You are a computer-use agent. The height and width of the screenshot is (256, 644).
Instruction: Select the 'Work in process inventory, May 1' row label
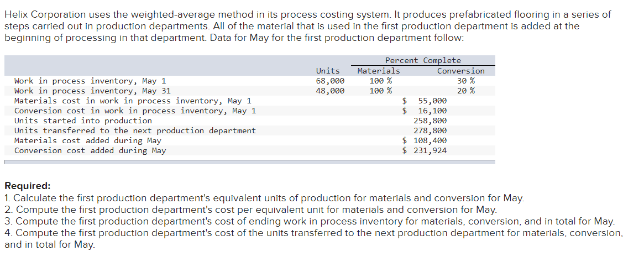tap(90, 81)
